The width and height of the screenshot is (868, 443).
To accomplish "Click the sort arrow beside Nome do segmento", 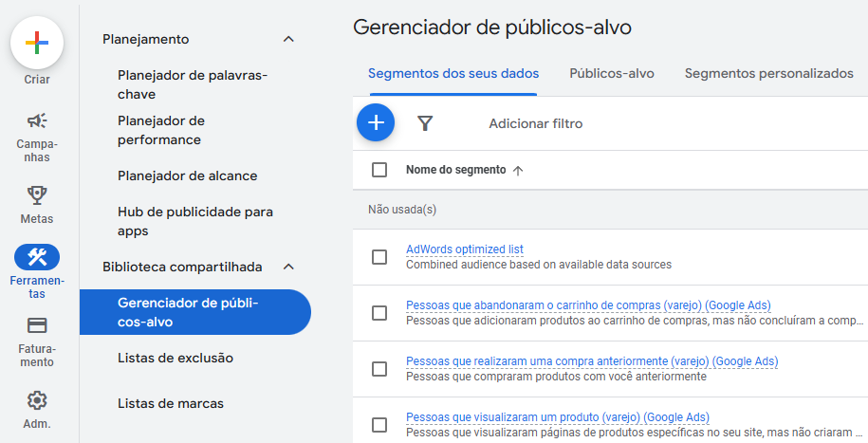I will coord(518,171).
